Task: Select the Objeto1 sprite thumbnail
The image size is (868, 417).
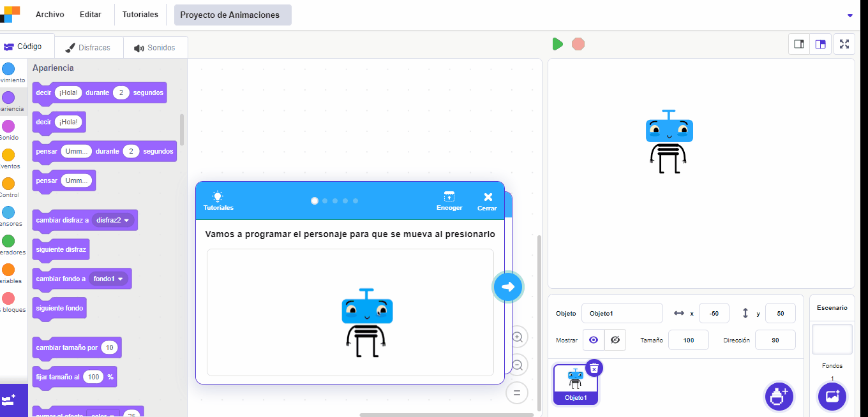Action: [576, 384]
